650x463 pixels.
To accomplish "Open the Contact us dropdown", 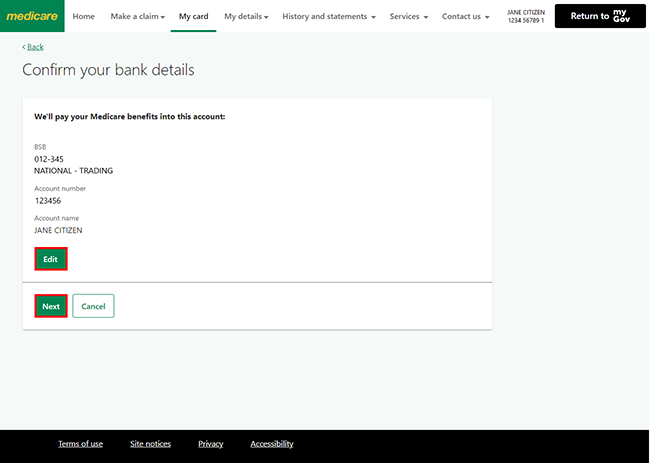I will tap(466, 16).
